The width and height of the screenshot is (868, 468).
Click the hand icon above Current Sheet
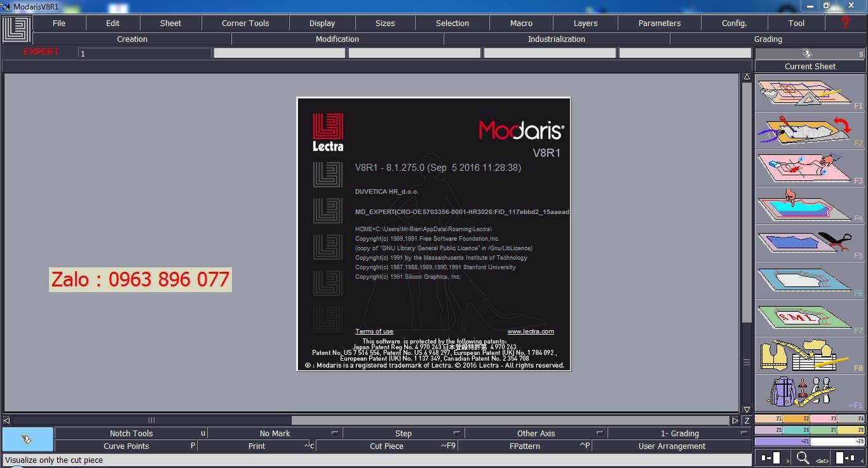(x=806, y=53)
